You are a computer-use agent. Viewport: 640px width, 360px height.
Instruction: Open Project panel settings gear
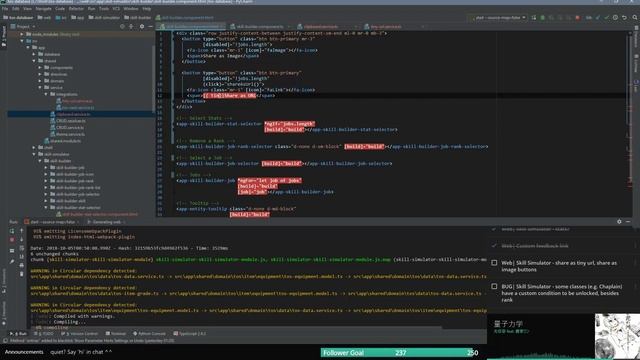(x=142, y=27)
